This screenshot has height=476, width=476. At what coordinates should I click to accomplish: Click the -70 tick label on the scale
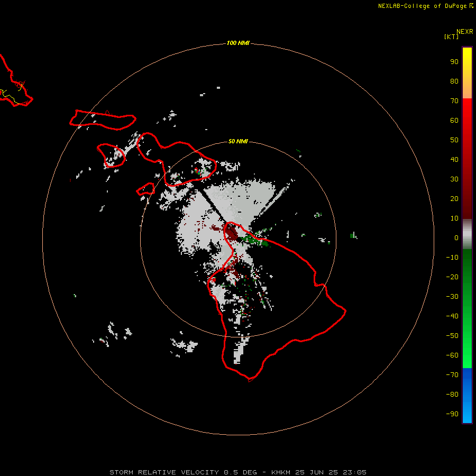(x=452, y=375)
